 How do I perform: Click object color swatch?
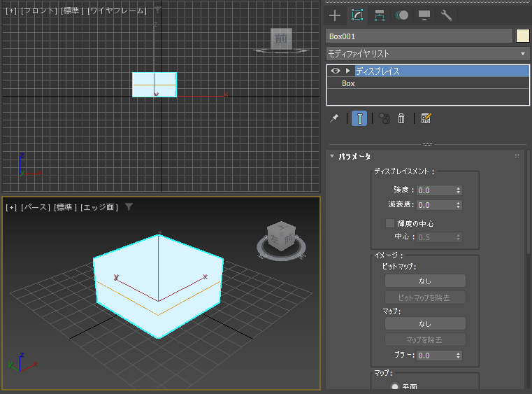pyautogui.click(x=522, y=36)
